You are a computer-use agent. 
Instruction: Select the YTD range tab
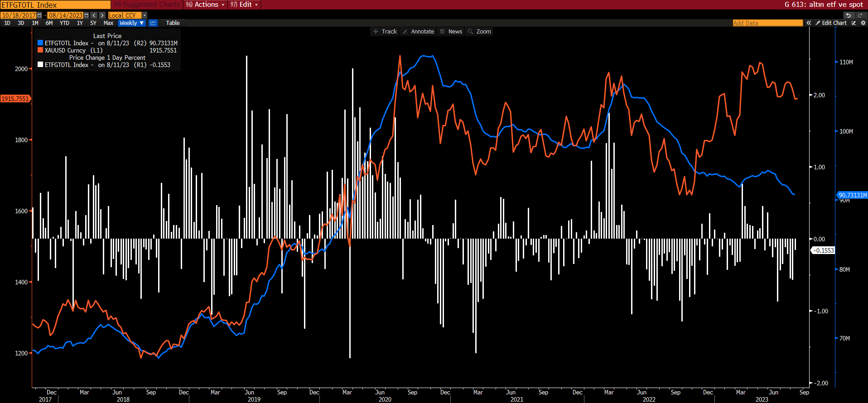(64, 23)
